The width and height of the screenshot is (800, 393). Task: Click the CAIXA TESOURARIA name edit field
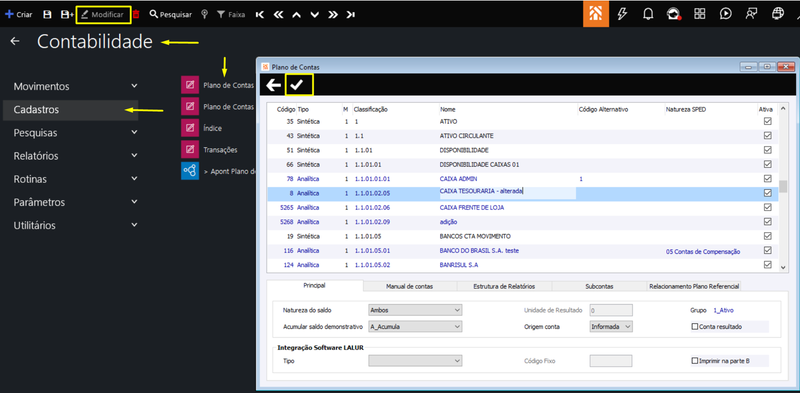tap(508, 193)
